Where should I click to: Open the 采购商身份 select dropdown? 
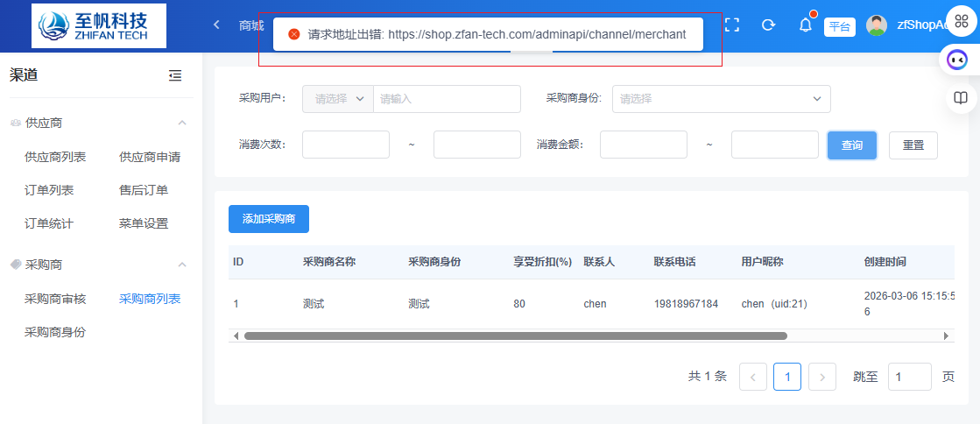tap(721, 99)
